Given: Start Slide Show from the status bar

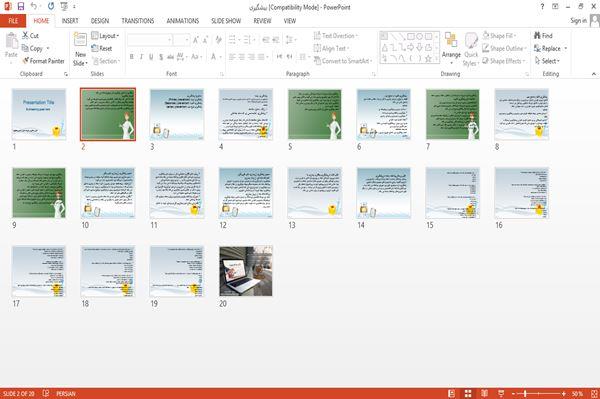Looking at the screenshot, I should [501, 393].
